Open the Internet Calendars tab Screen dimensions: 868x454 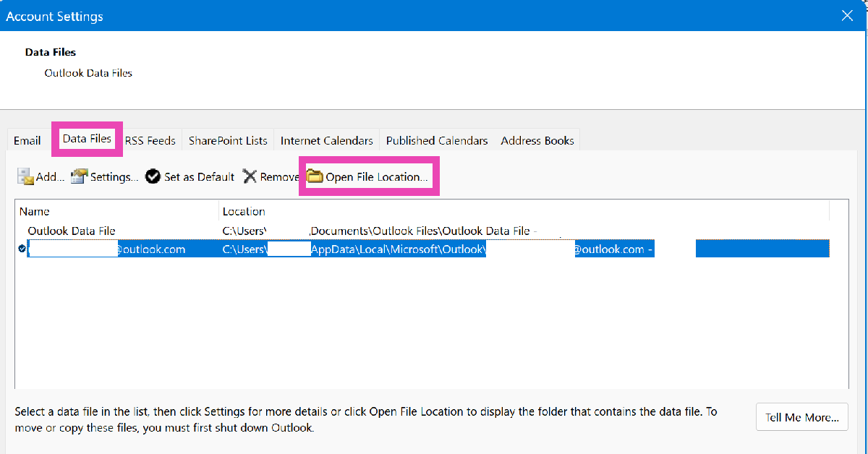point(326,140)
